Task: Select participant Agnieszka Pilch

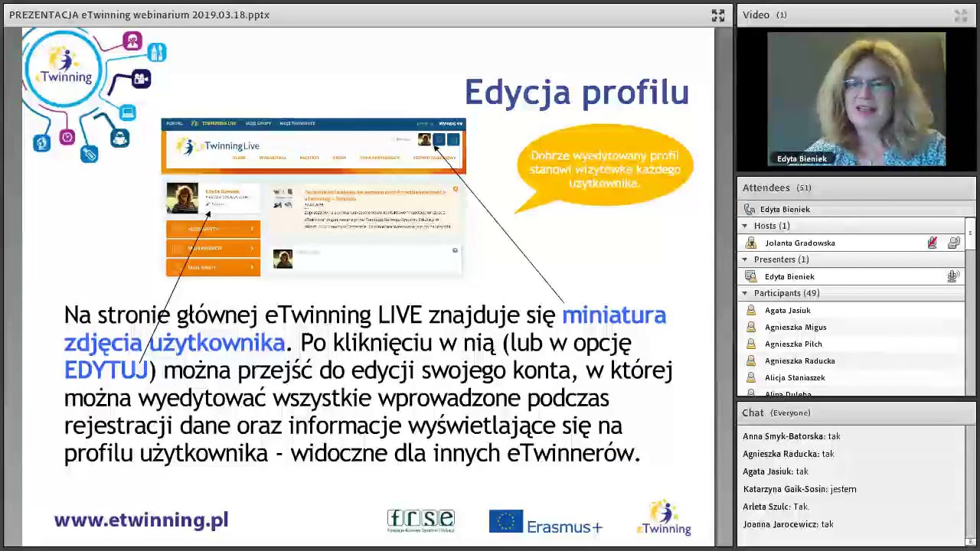Action: [x=793, y=344]
